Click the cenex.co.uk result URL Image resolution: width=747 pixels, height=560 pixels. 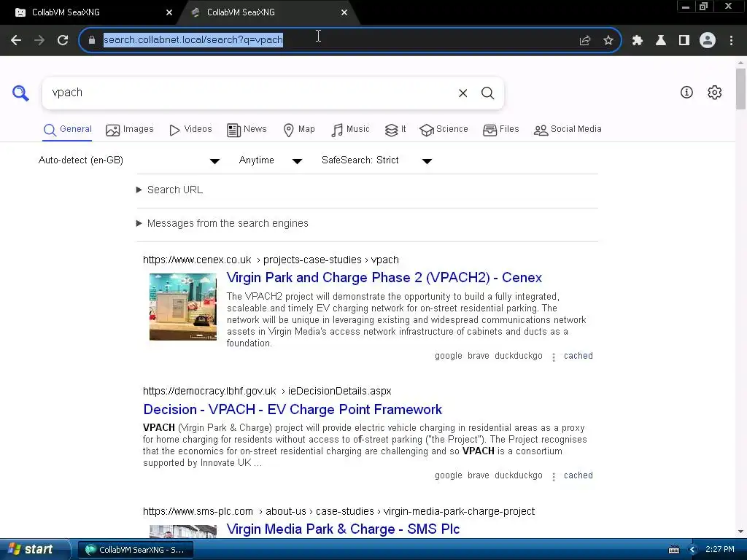(x=271, y=260)
